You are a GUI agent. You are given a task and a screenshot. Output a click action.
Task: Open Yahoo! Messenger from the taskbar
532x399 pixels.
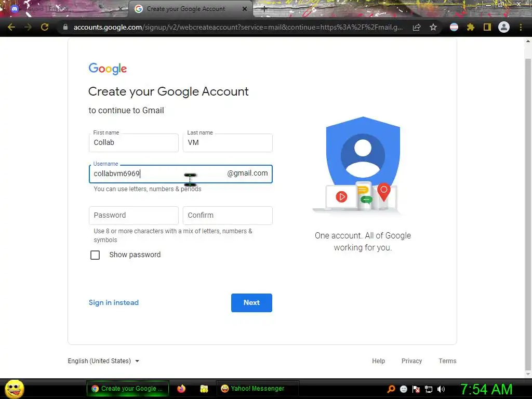tap(257, 389)
